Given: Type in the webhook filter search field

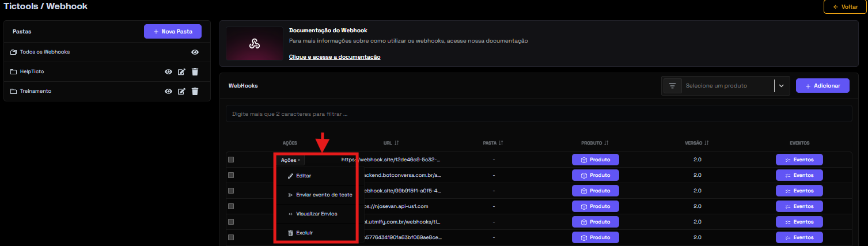Looking at the screenshot, I should click(x=539, y=114).
